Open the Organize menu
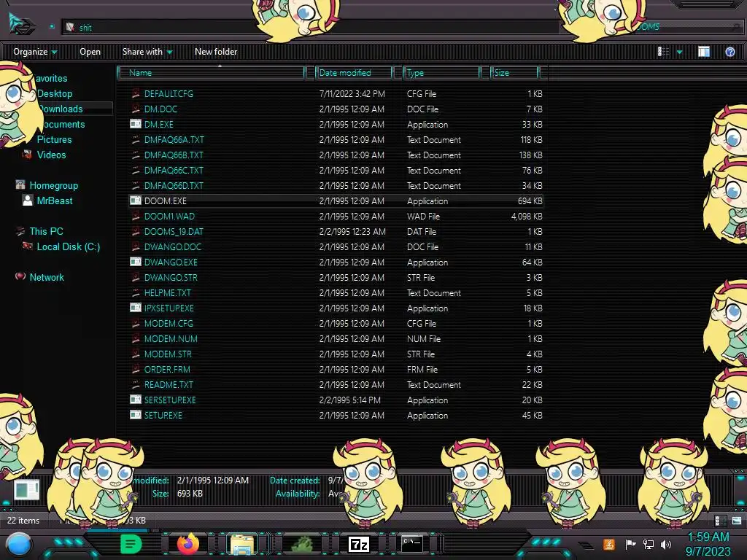The width and height of the screenshot is (747, 560). pyautogui.click(x=35, y=52)
